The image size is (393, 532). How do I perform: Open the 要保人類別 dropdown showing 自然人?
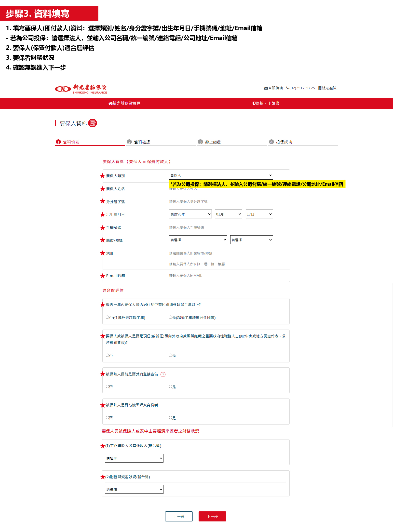(x=221, y=175)
